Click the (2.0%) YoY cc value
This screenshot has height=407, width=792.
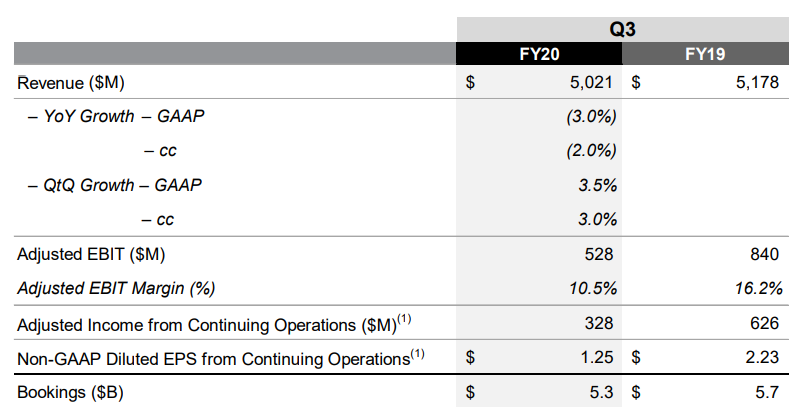(x=591, y=151)
